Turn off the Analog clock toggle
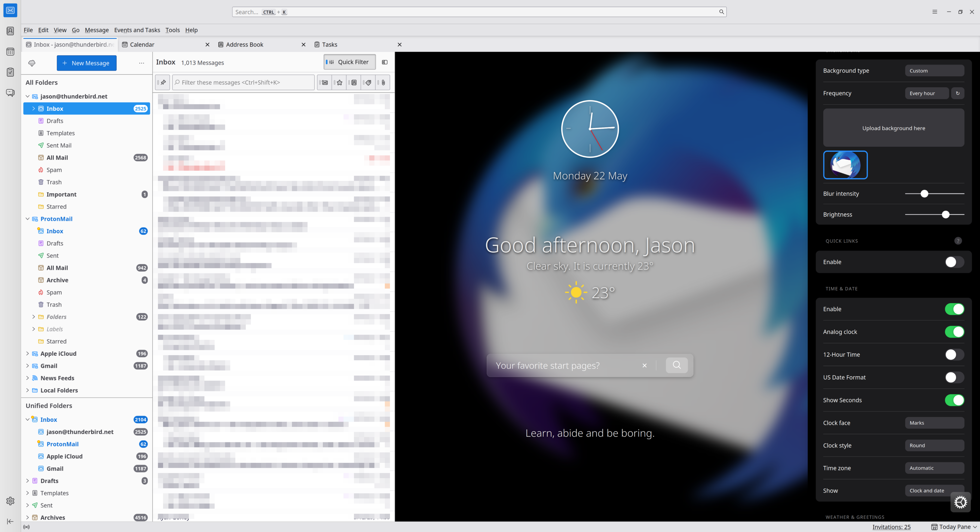980x532 pixels. pos(954,332)
